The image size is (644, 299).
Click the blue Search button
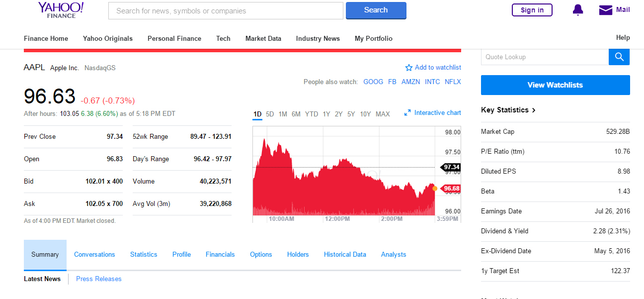click(x=376, y=10)
